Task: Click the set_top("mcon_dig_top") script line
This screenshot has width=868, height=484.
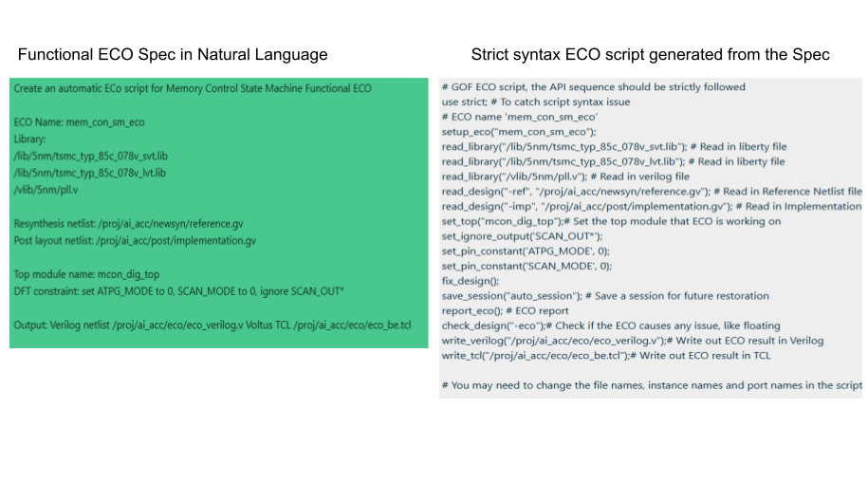Action: (612, 222)
